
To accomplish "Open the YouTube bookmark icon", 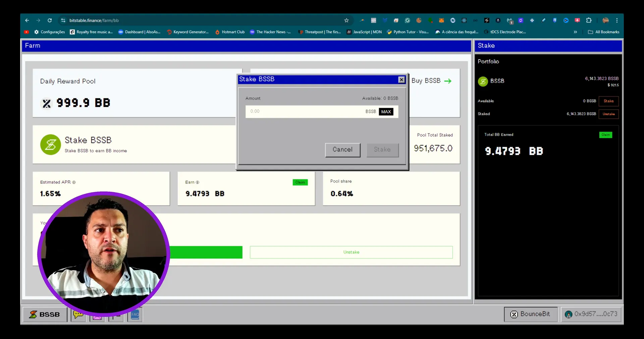I will pos(26,32).
